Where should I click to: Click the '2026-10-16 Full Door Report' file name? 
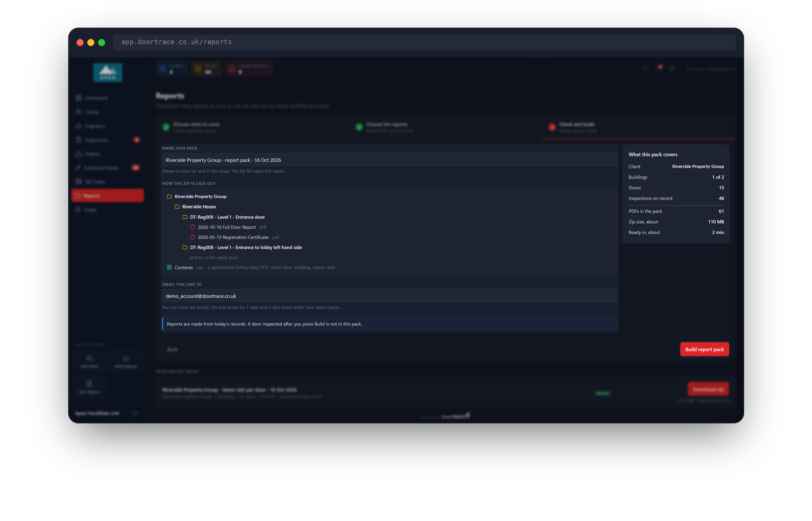click(x=227, y=227)
